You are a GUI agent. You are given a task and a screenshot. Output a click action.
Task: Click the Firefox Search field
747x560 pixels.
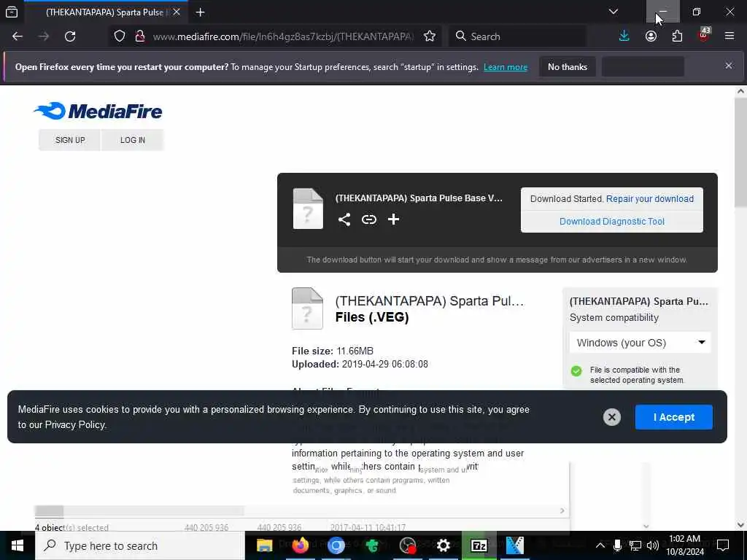pyautogui.click(x=517, y=36)
